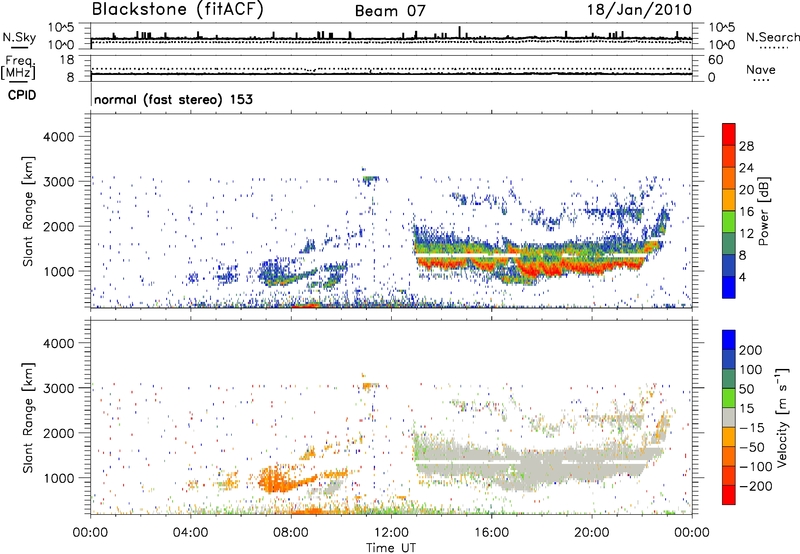Click the "CPID" row label
Image resolution: width=800 pixels, height=554 pixels.
pyautogui.click(x=22, y=95)
